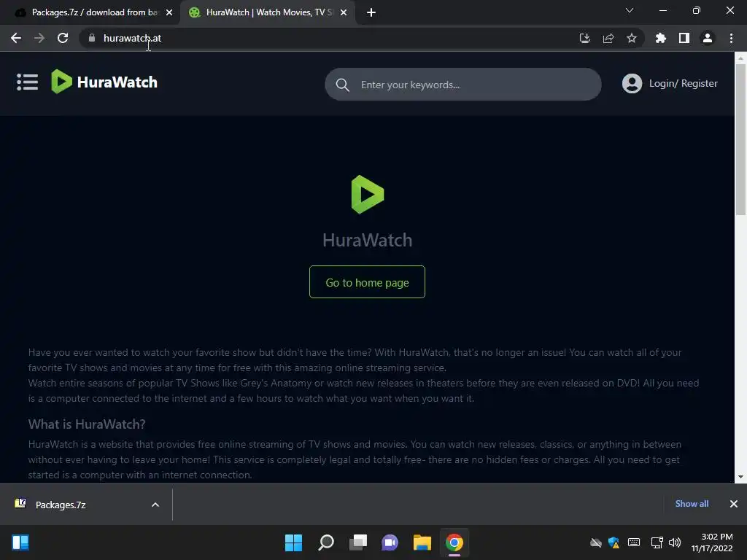
Task: Click Show all downloads
Action: (x=692, y=504)
